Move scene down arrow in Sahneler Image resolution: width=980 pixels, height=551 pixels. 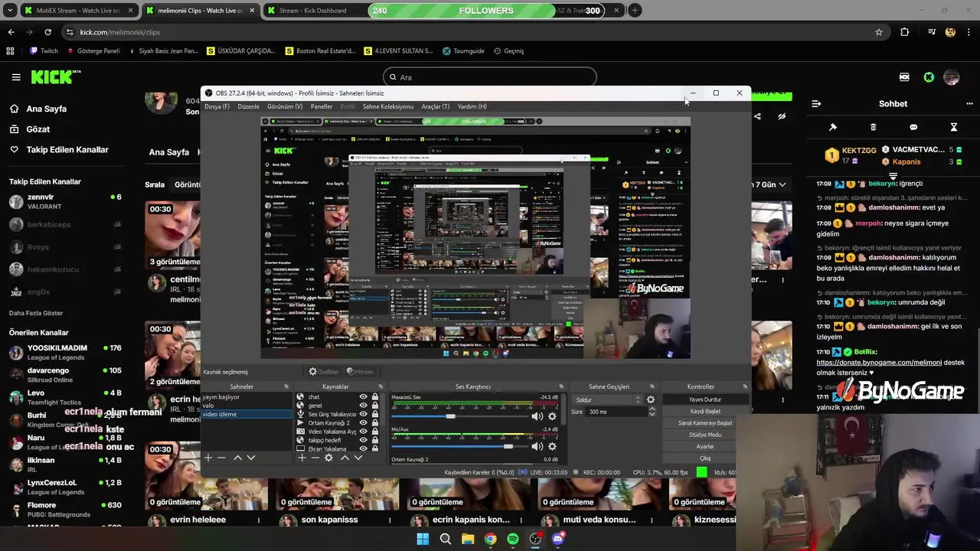tap(250, 458)
